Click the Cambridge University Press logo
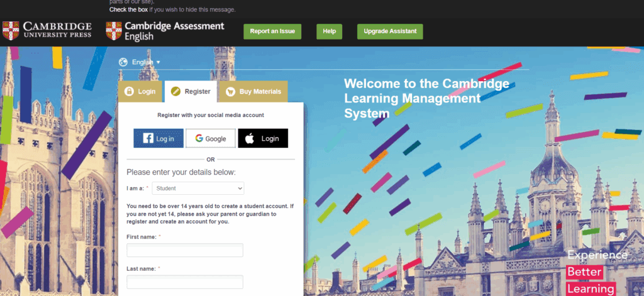 47,31
